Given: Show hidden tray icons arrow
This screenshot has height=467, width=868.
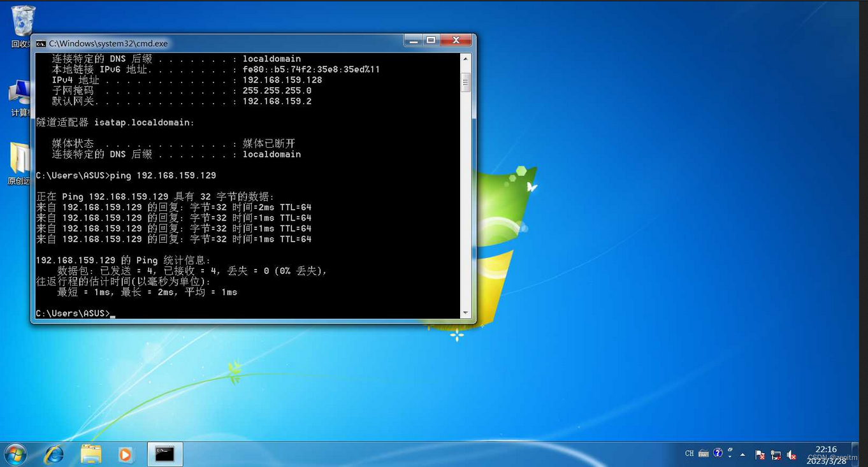Looking at the screenshot, I should 742,454.
